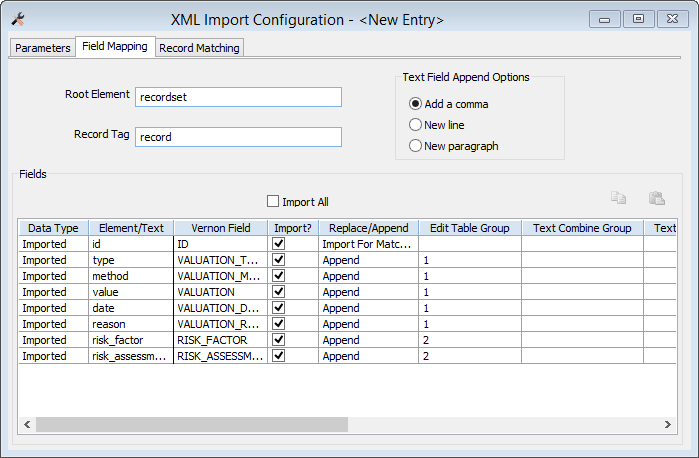Click the copy fields icon
The width and height of the screenshot is (699, 458).
[x=618, y=198]
